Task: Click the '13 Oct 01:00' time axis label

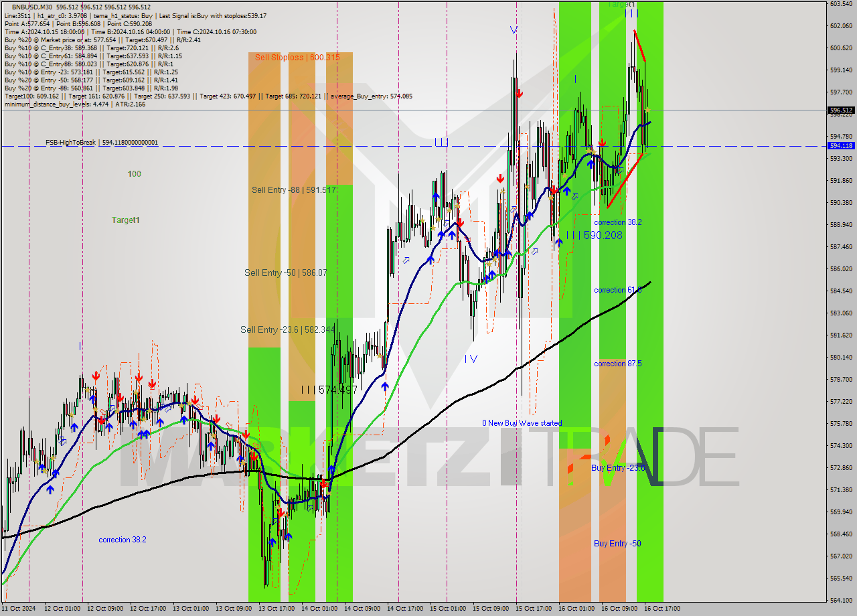Action: (190, 609)
